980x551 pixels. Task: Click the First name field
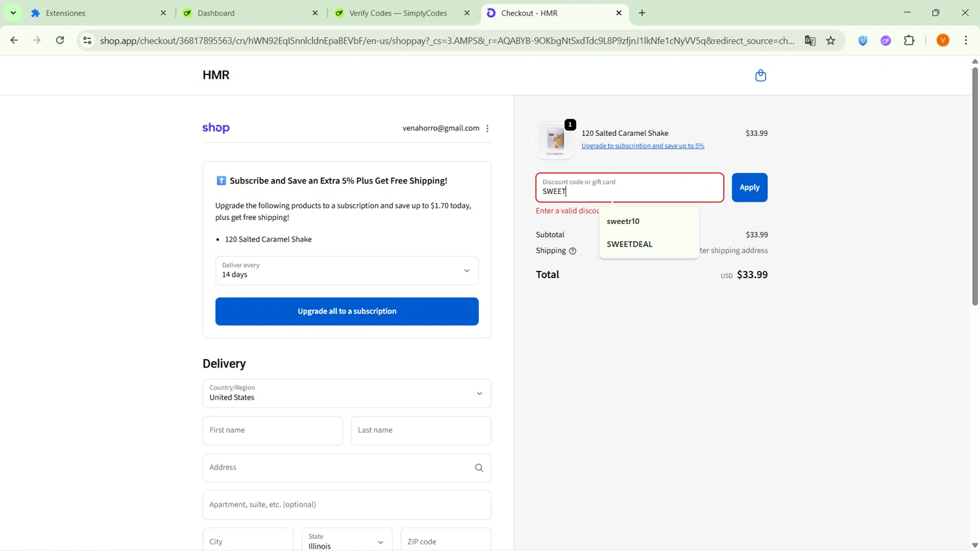(272, 431)
